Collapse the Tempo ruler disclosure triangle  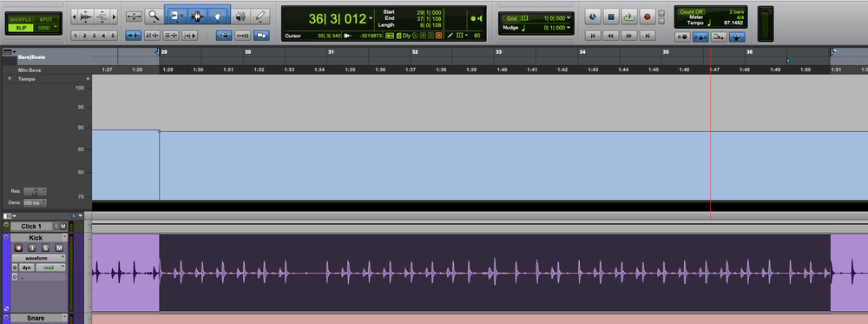click(10, 79)
